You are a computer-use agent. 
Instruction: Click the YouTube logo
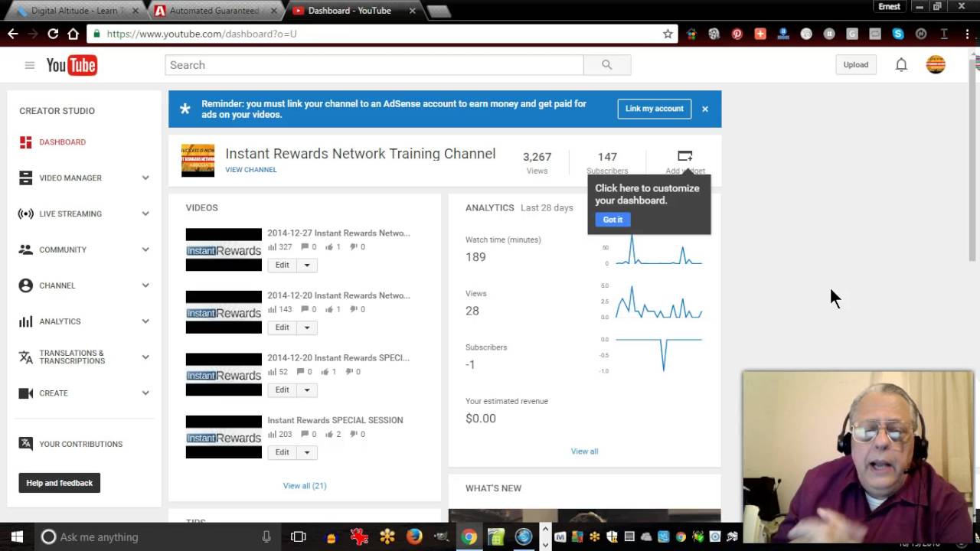pos(71,65)
